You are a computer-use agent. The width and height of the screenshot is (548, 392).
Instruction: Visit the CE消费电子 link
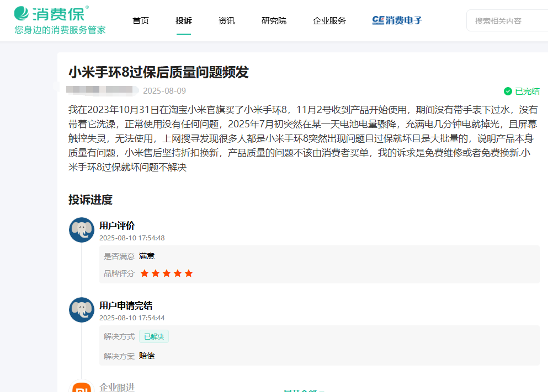click(397, 20)
